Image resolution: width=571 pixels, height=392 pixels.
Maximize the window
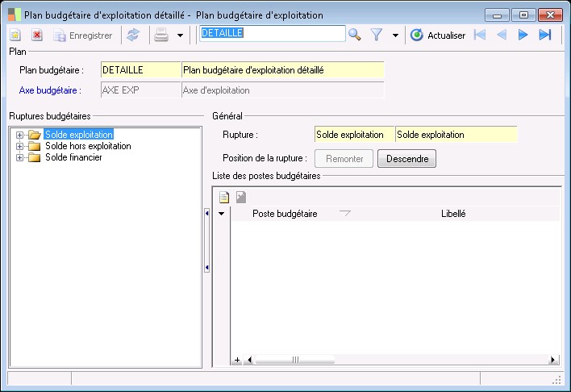(x=523, y=15)
